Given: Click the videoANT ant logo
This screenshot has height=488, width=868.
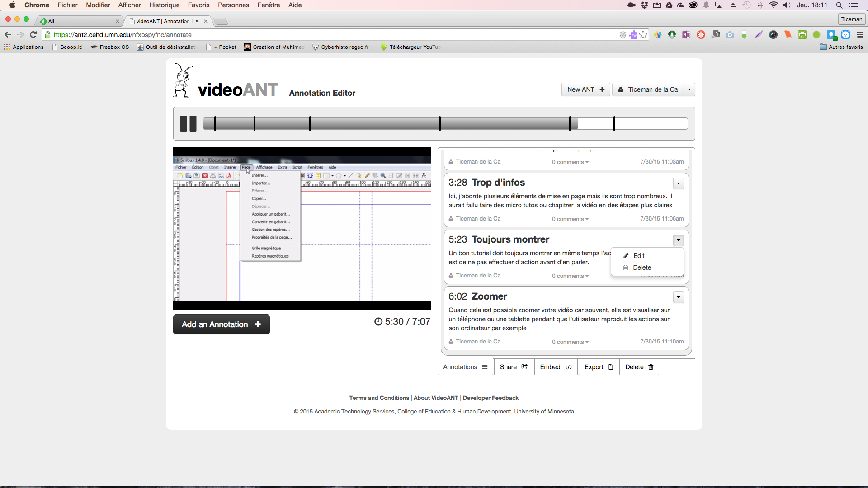Looking at the screenshot, I should [183, 80].
